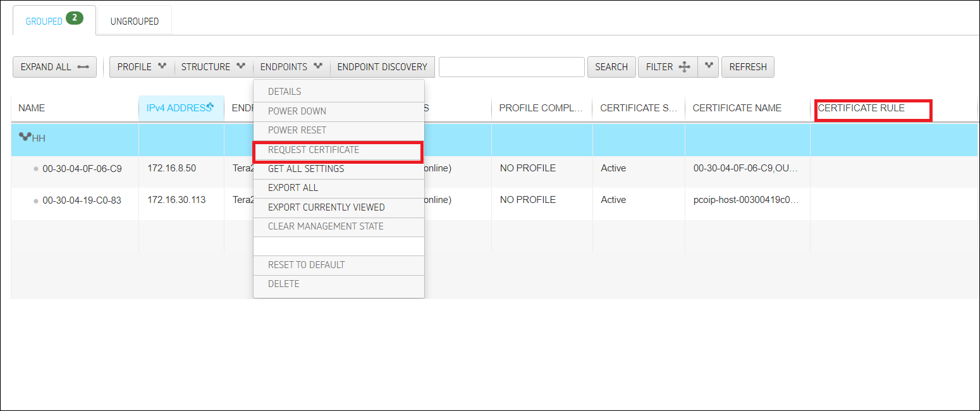The width and height of the screenshot is (980, 411).
Task: Click the 00-30-04-0F-06-C9,OU... certificate name cell
Action: pos(746,168)
